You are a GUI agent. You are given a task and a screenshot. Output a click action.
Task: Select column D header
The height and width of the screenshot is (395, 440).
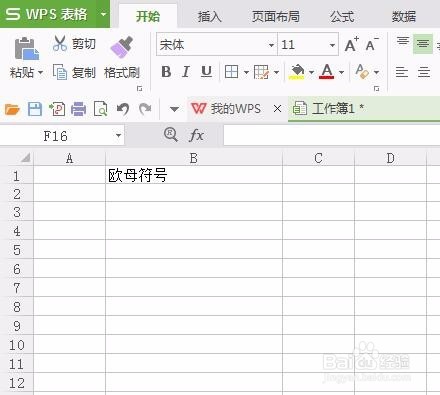[x=390, y=158]
